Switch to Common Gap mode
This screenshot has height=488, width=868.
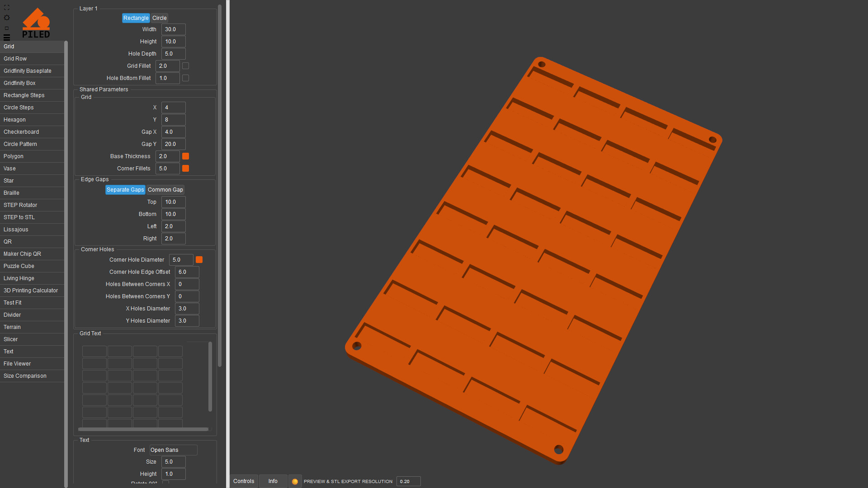(x=165, y=190)
